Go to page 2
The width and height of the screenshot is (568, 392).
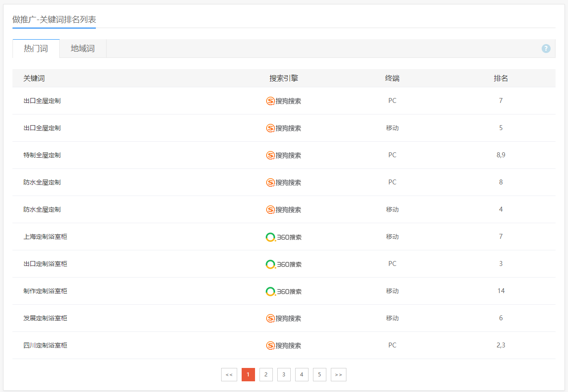(266, 375)
